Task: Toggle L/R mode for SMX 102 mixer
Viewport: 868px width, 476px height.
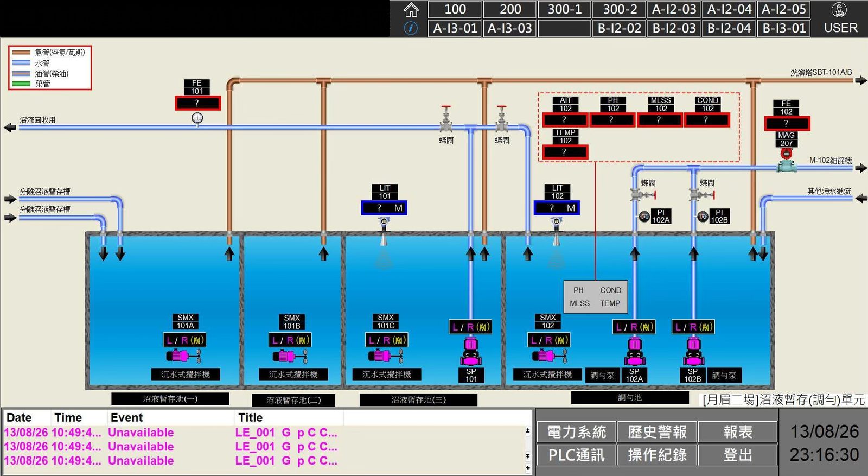Action: coord(548,340)
